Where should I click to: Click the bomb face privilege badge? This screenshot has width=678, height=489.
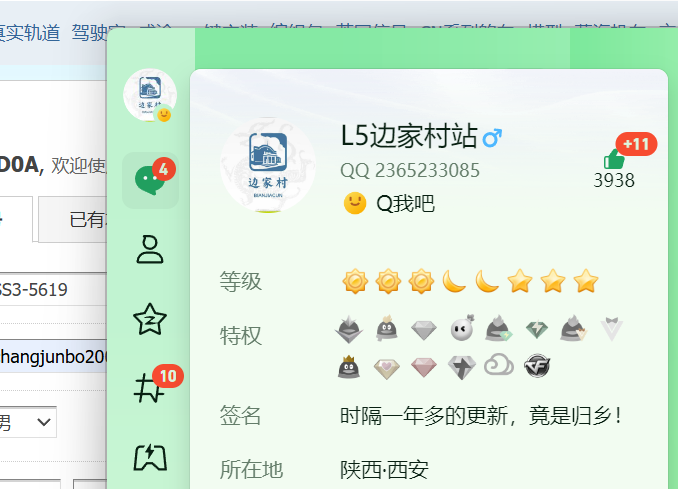(x=461, y=328)
